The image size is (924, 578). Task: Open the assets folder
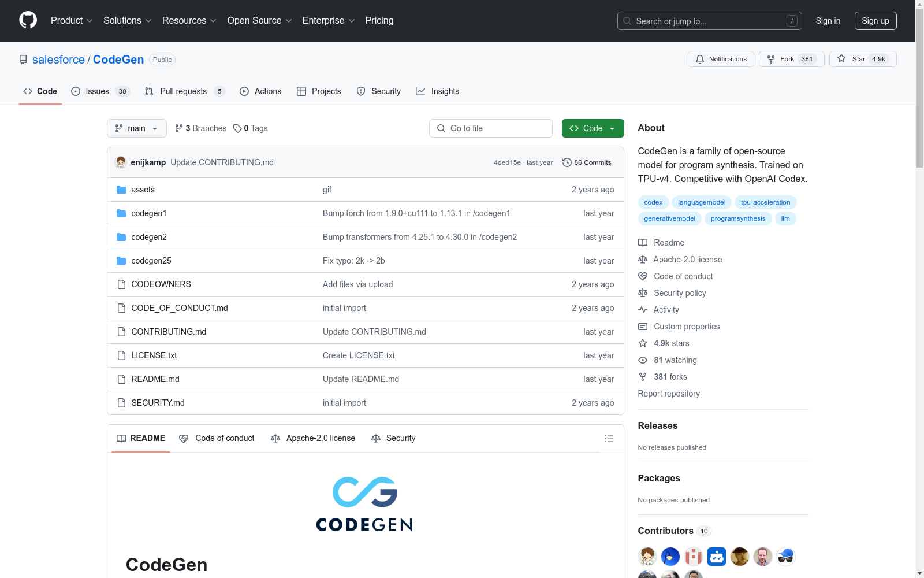tap(143, 190)
